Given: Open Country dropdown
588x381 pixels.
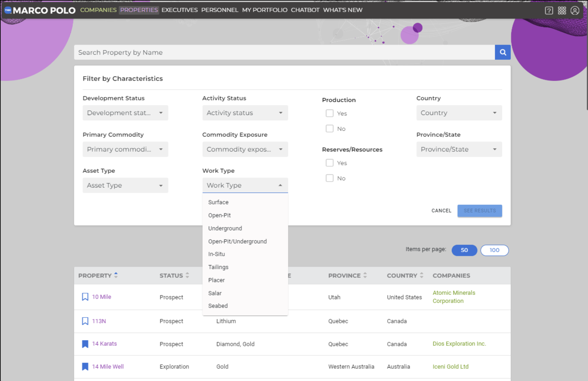Looking at the screenshot, I should tap(459, 113).
